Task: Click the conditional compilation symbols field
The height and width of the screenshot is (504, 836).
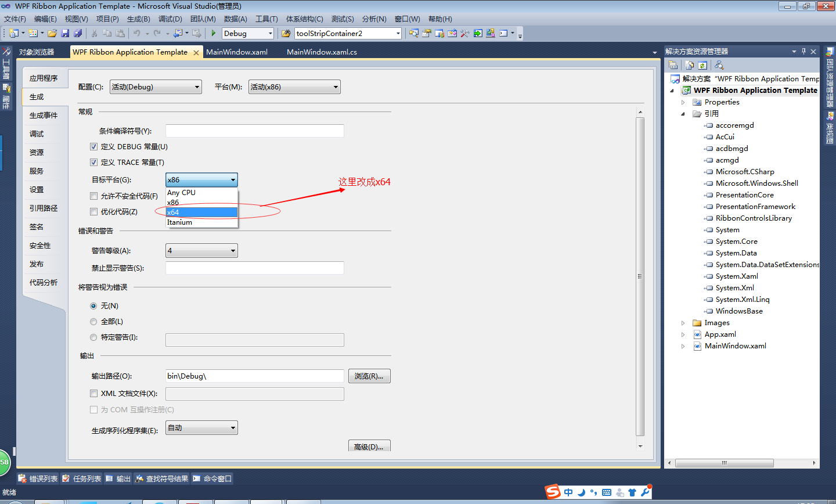Action: (255, 131)
